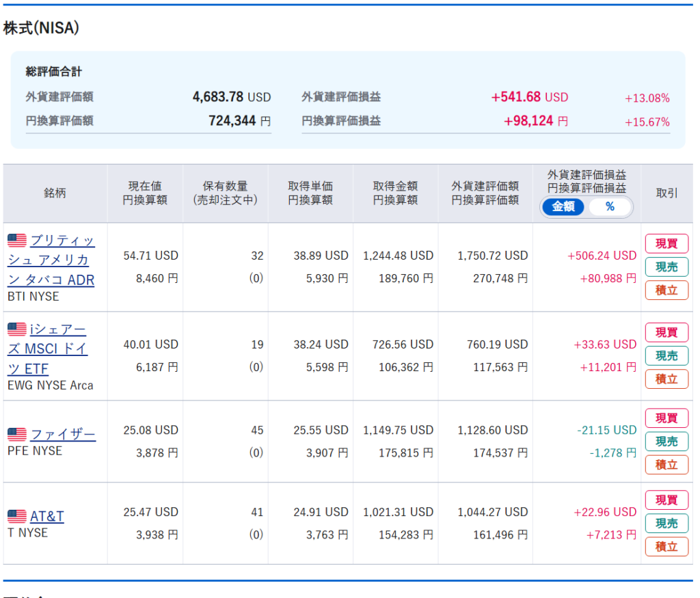Switch profit/loss display to % view

[610, 206]
